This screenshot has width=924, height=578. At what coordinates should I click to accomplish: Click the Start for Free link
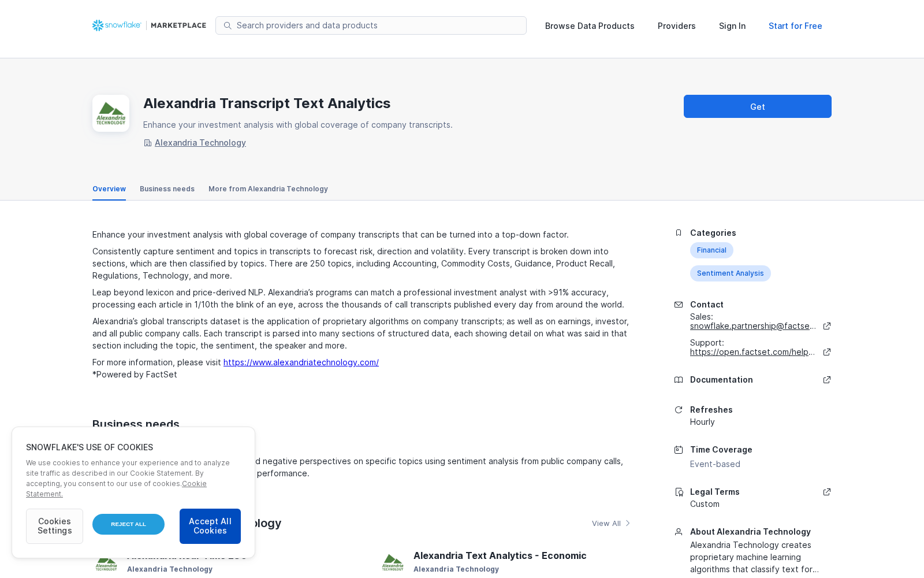[795, 26]
